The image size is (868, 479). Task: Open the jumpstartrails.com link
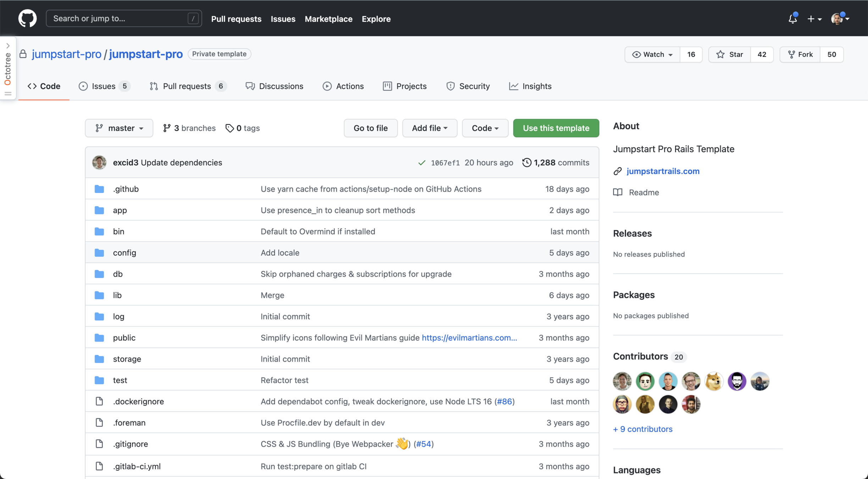coord(663,171)
